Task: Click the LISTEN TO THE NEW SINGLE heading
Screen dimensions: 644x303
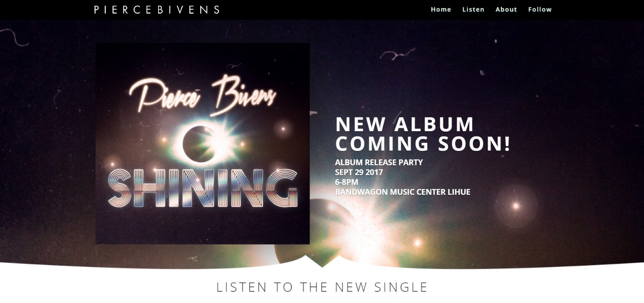Action: [x=322, y=287]
